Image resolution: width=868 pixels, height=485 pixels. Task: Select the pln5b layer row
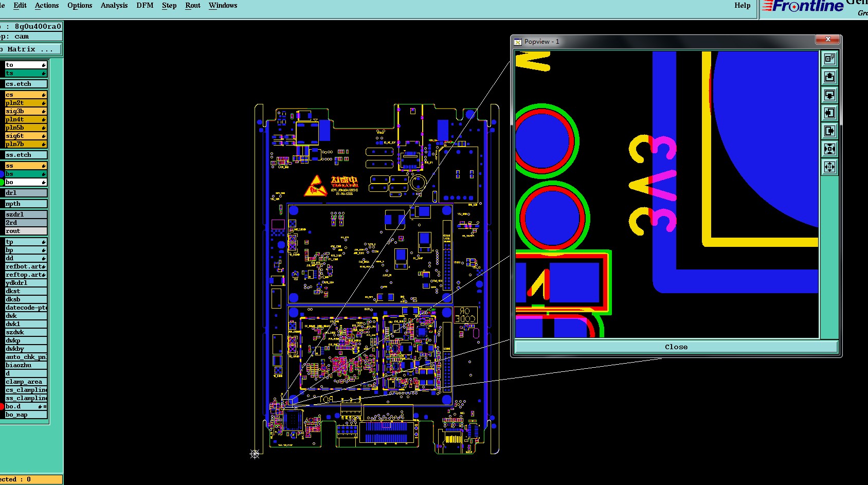[x=26, y=128]
